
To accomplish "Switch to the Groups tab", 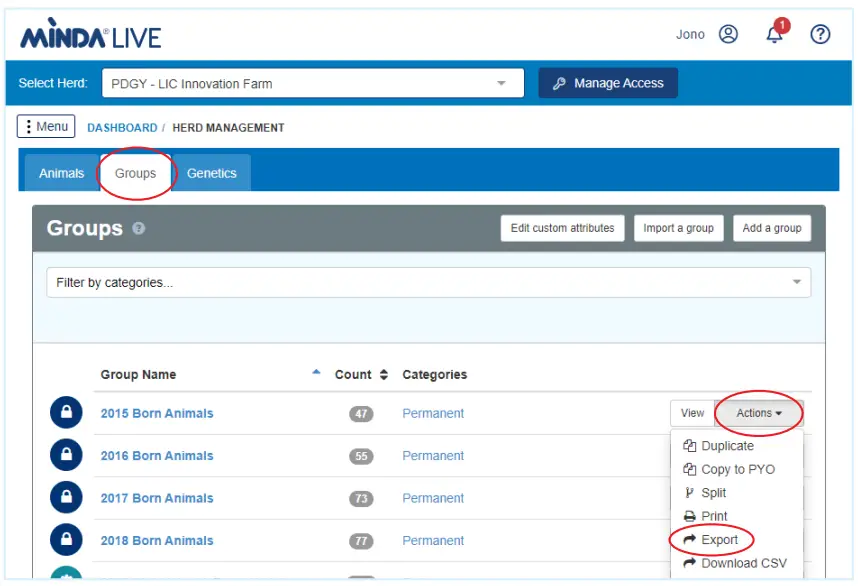I will point(135,173).
